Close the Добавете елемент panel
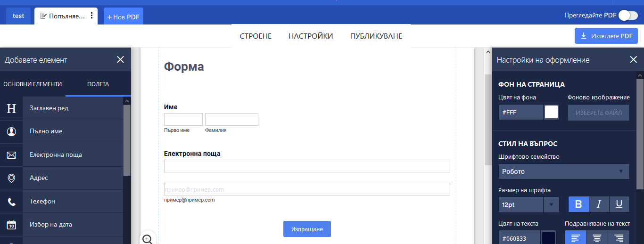The image size is (644, 244). [120, 59]
